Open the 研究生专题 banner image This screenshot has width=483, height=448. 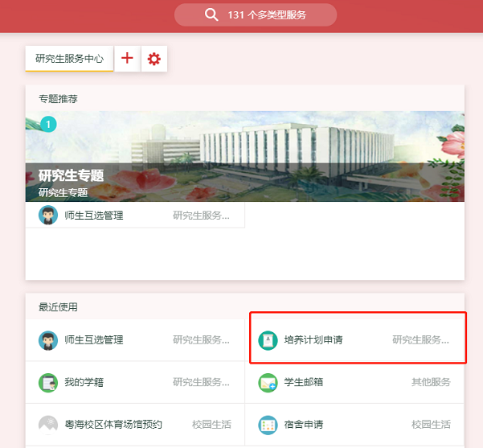click(244, 156)
